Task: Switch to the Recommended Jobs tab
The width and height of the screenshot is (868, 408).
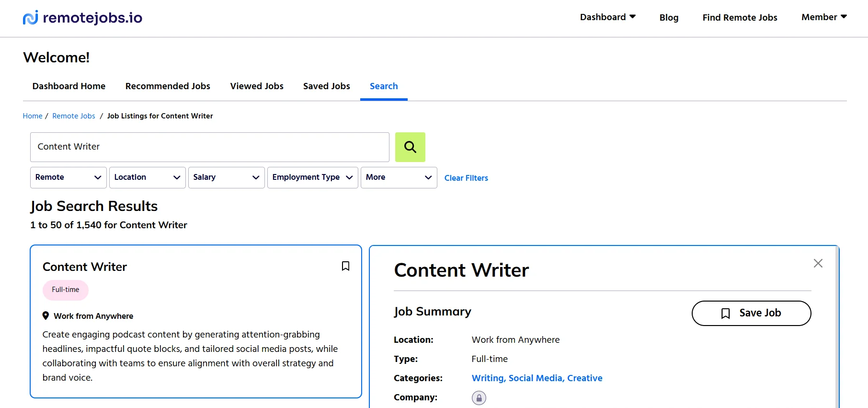Action: [x=168, y=86]
